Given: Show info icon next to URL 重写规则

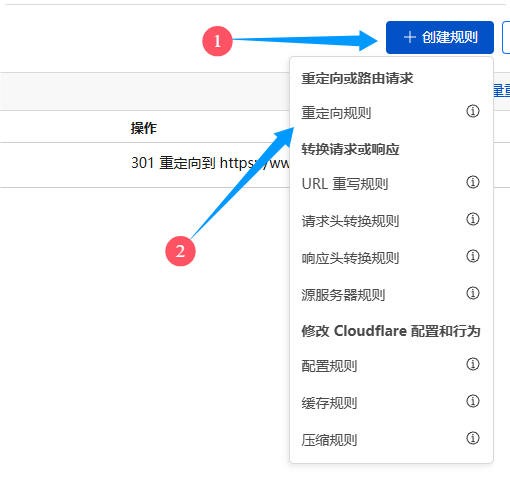Looking at the screenshot, I should (473, 182).
